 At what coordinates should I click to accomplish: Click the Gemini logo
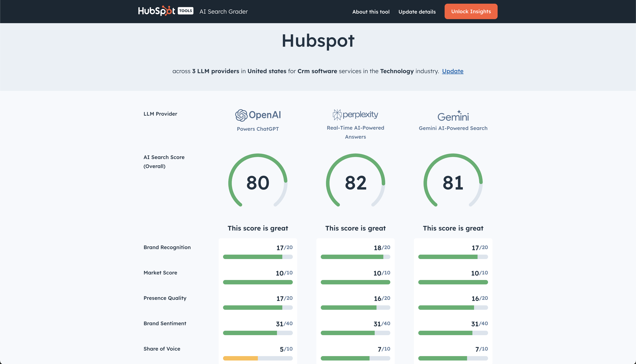click(x=453, y=115)
